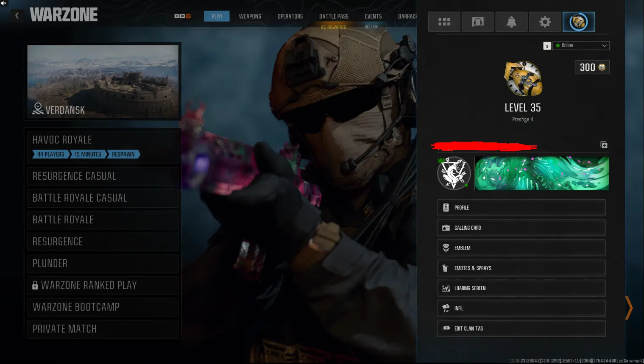Viewport: 644px width, 364px height.
Task: Open the notifications bell icon
Action: 511,22
